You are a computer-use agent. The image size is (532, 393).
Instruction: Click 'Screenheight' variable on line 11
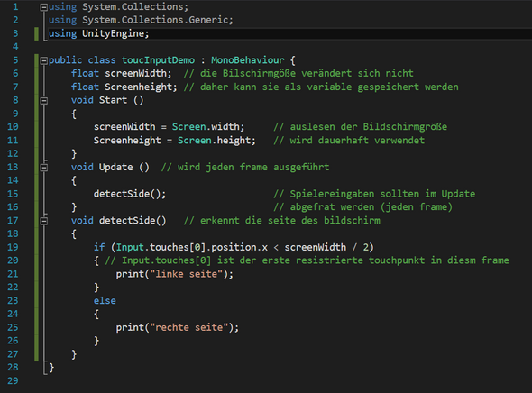(x=127, y=141)
